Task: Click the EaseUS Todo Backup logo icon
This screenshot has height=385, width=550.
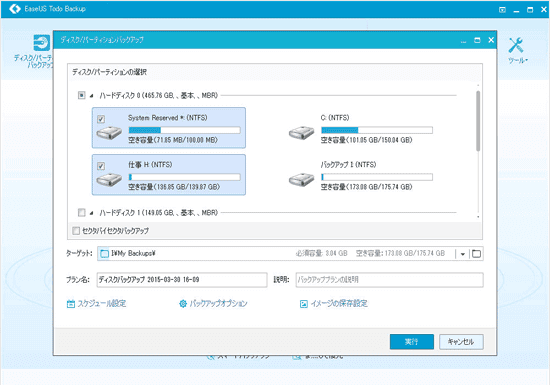Action: pyautogui.click(x=15, y=9)
